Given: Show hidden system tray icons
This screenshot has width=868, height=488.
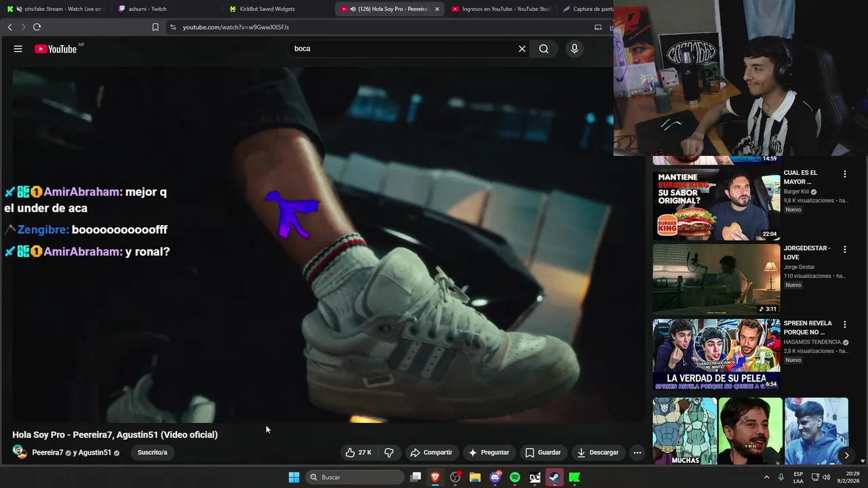Looking at the screenshot, I should 766,477.
